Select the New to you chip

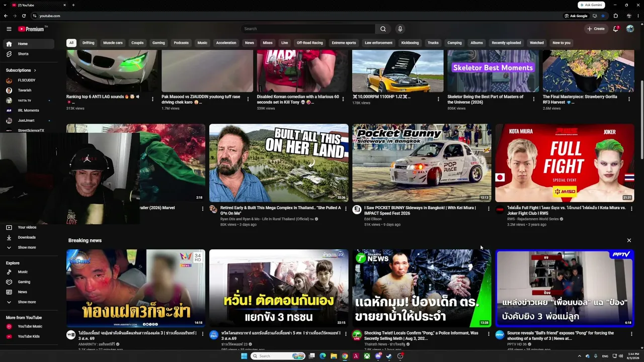[x=561, y=43]
